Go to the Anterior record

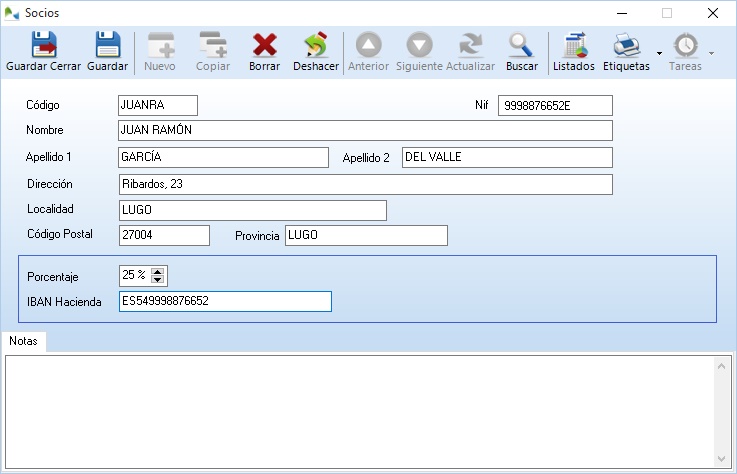pyautogui.click(x=368, y=45)
